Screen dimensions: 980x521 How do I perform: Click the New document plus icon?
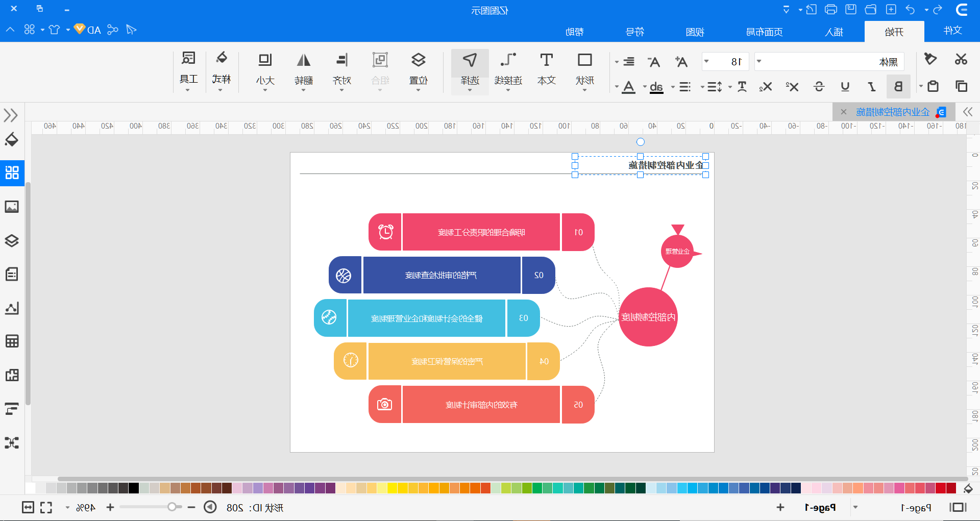[x=891, y=9]
